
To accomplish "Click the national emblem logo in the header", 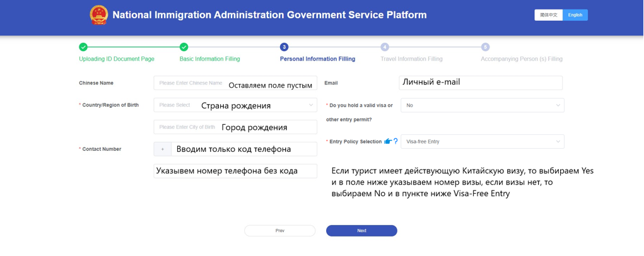I will tap(99, 15).
